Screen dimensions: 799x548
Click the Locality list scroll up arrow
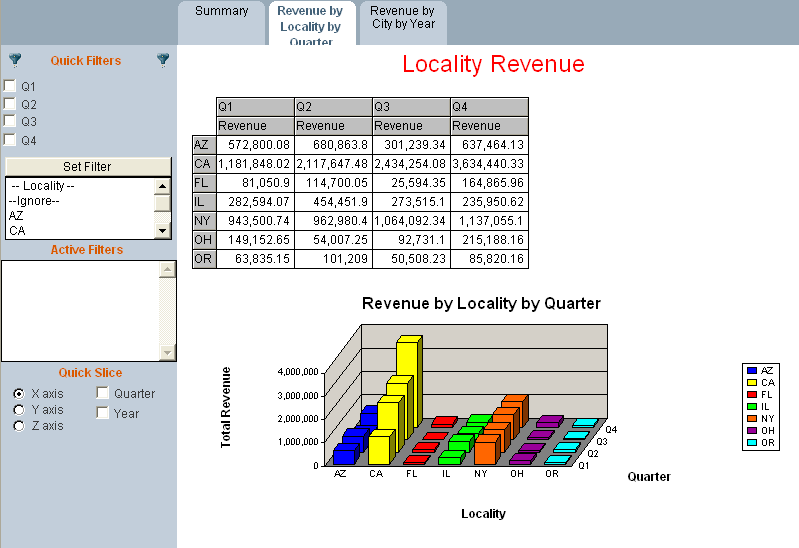[162, 186]
